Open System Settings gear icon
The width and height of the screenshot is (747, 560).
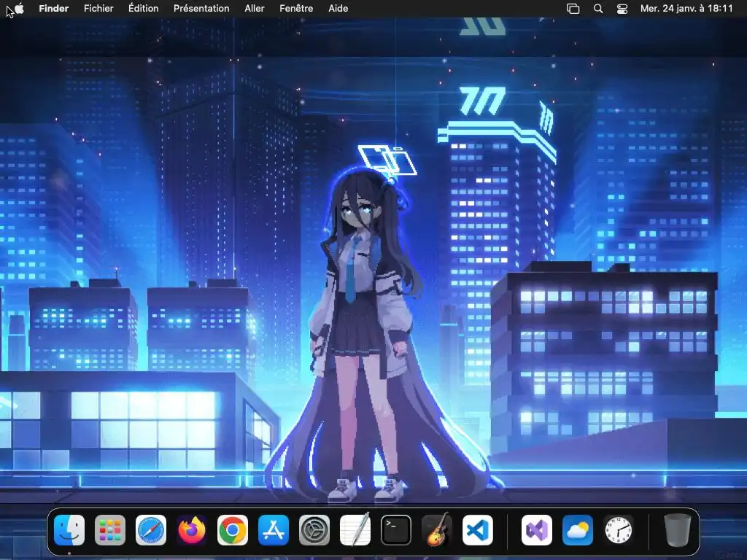click(x=314, y=530)
